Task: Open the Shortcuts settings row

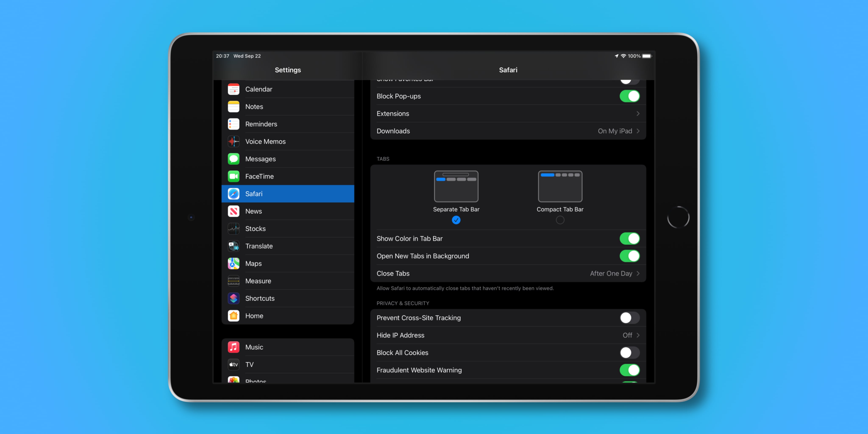Action: click(288, 299)
